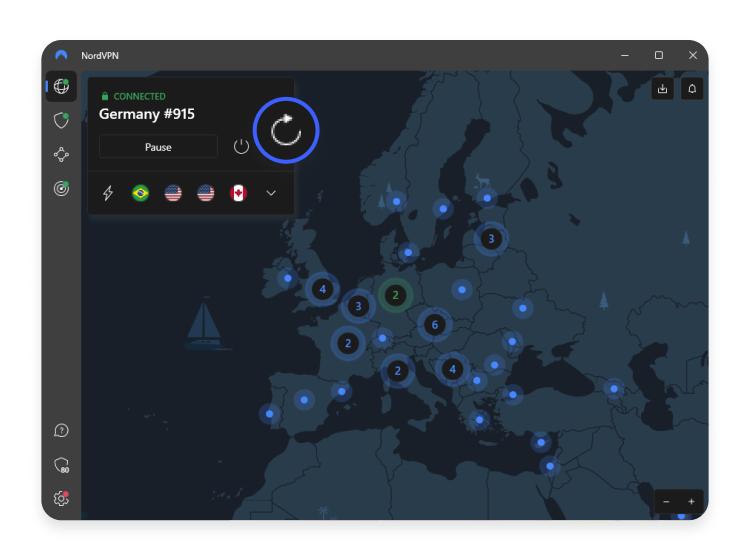Select the Italy cluster marked 2

pos(397,371)
